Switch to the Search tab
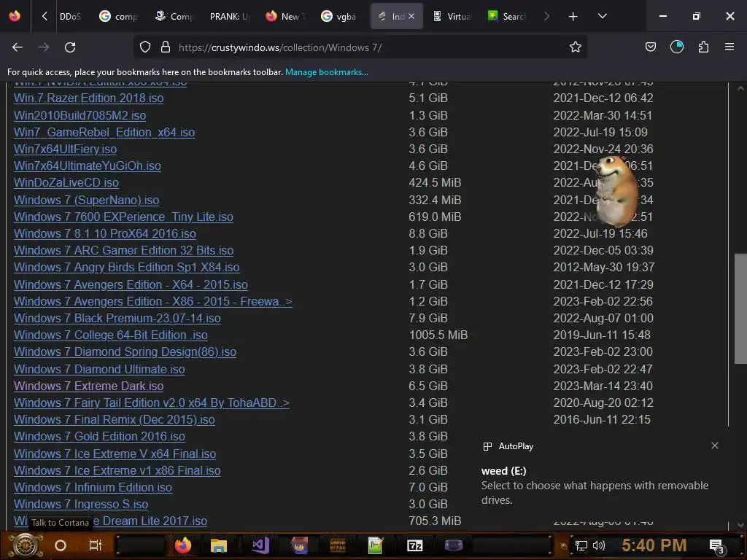Image resolution: width=747 pixels, height=560 pixels. pyautogui.click(x=508, y=17)
